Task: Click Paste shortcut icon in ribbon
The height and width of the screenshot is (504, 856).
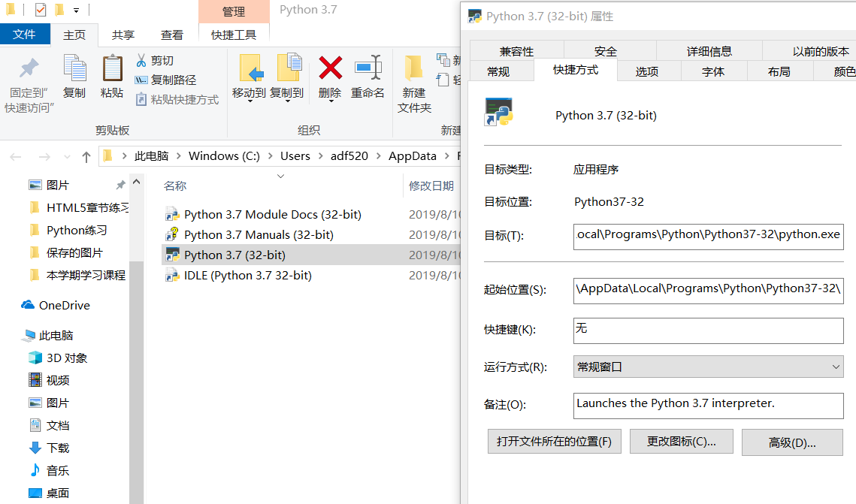Action: coord(141,99)
